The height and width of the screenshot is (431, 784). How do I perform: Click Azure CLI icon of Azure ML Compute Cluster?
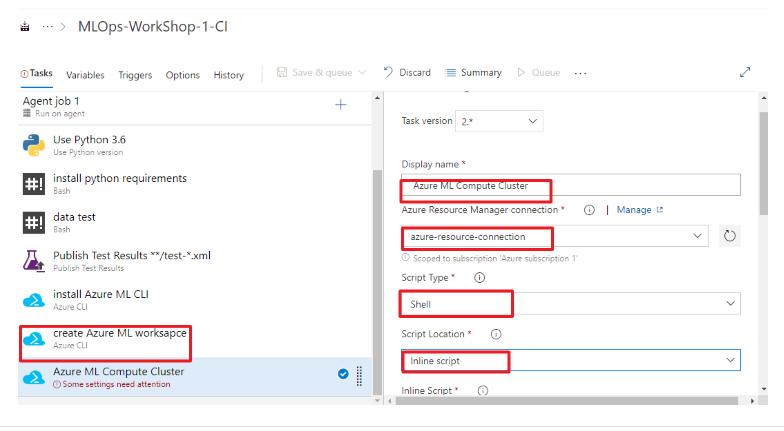(x=34, y=377)
